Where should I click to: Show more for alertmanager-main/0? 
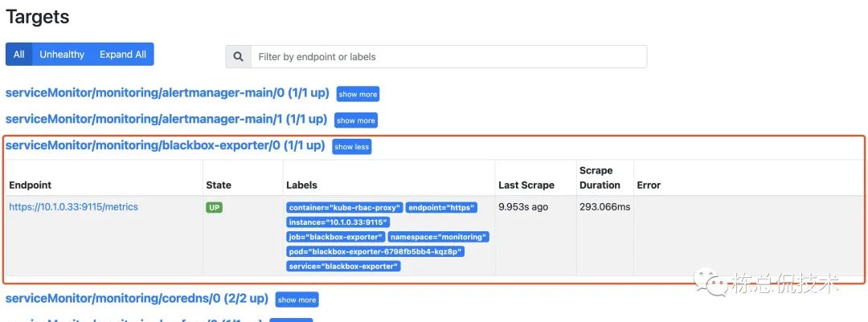358,94
